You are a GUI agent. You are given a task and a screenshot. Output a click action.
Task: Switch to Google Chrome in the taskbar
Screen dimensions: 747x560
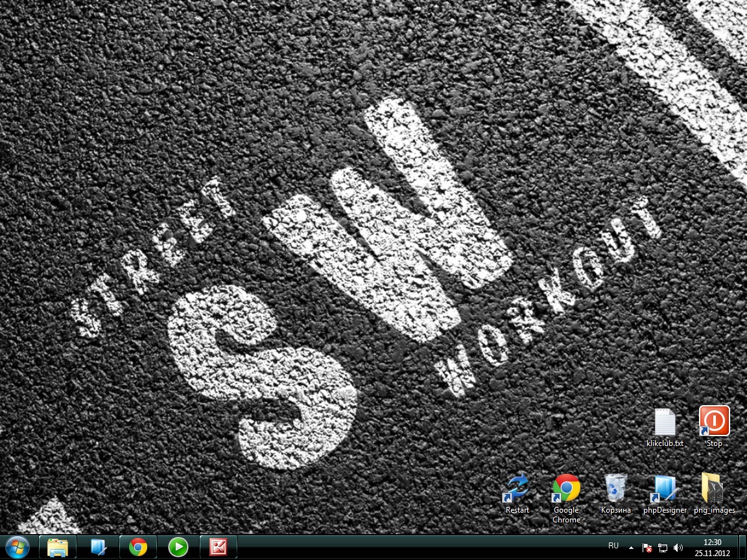[x=138, y=547]
